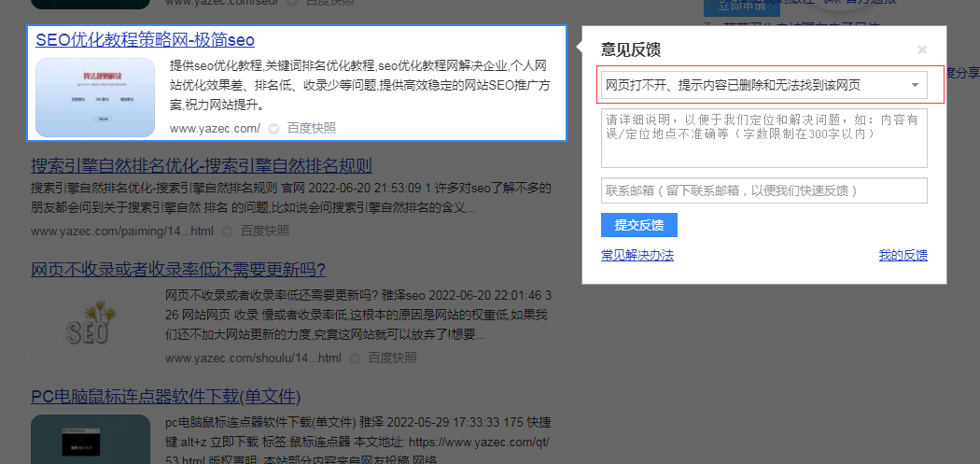
Task: Click the dark thumbnail of the 鼠标连点器 result
Action: click(x=91, y=439)
